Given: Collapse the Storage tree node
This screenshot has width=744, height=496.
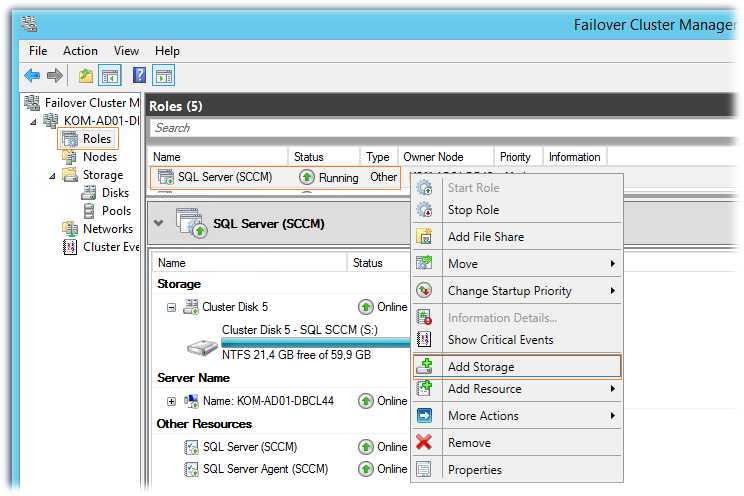Looking at the screenshot, I should coord(54,175).
